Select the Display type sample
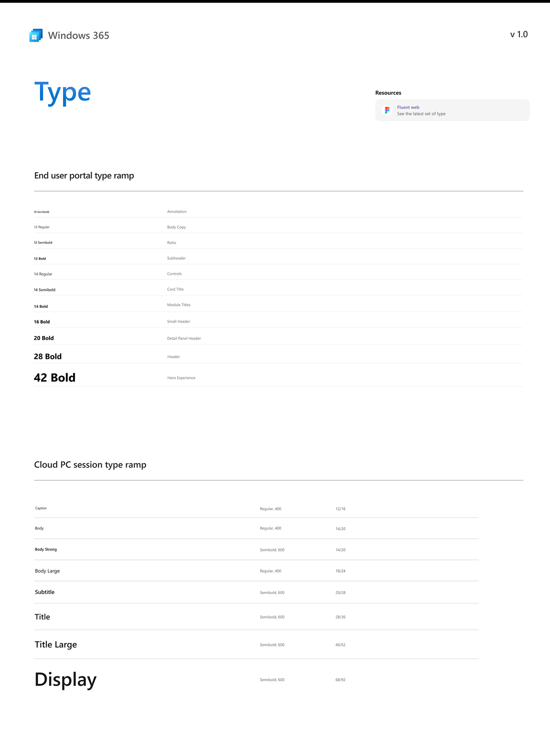 [x=66, y=680]
